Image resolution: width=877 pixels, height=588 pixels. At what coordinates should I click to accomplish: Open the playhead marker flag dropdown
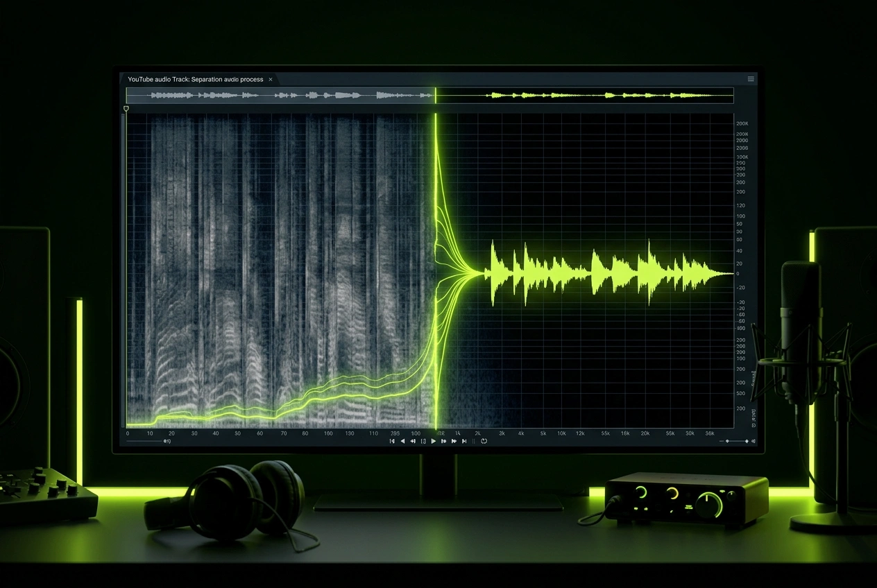point(126,109)
